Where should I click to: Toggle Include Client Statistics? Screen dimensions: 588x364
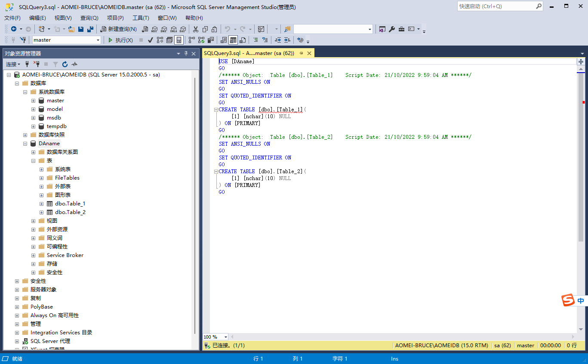[211, 40]
